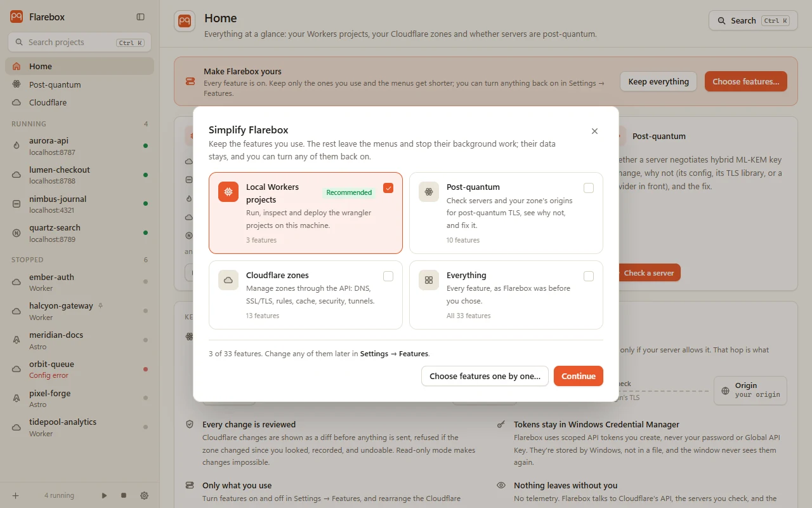This screenshot has height=508, width=812.
Task: Click the Home page icon in header
Action: (185, 21)
